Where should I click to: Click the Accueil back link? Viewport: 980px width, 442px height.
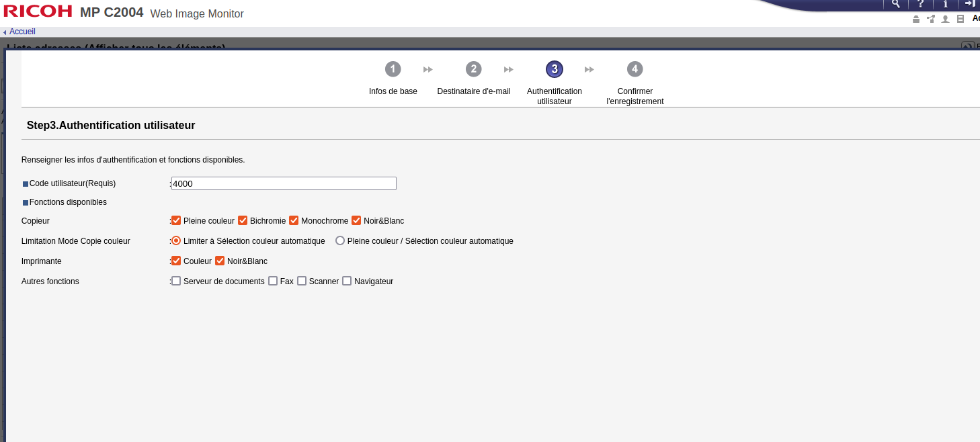coord(22,32)
